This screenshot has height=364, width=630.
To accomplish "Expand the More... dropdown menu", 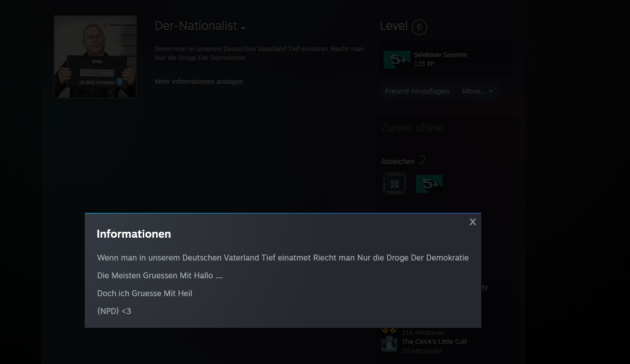I will click(477, 91).
